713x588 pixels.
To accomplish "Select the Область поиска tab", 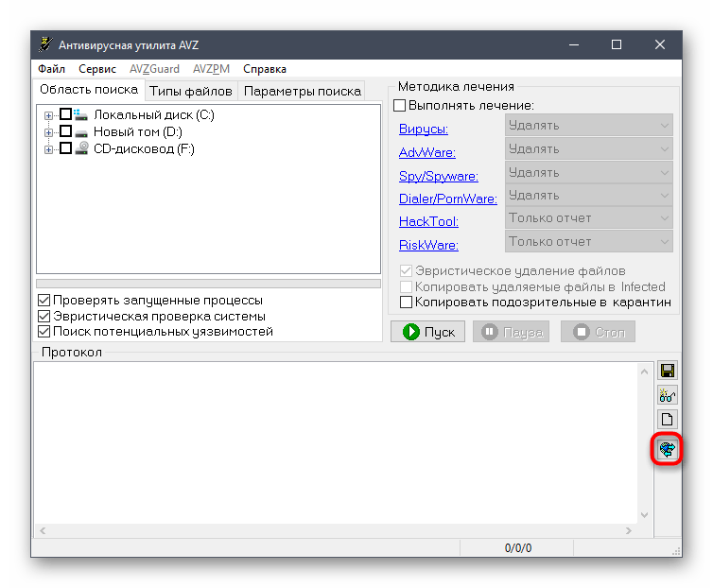I will coord(89,90).
